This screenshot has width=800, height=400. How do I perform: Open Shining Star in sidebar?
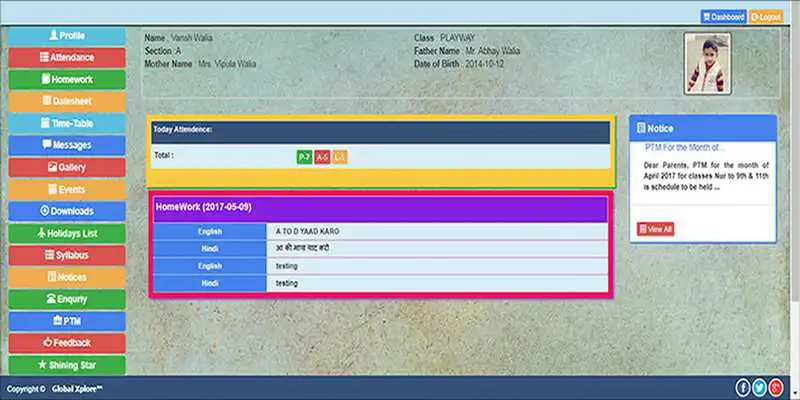point(67,365)
